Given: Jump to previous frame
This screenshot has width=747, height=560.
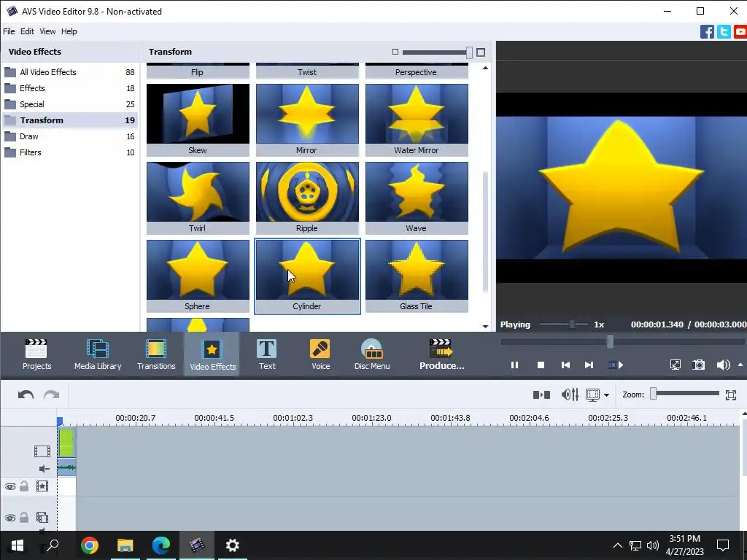Looking at the screenshot, I should (565, 365).
